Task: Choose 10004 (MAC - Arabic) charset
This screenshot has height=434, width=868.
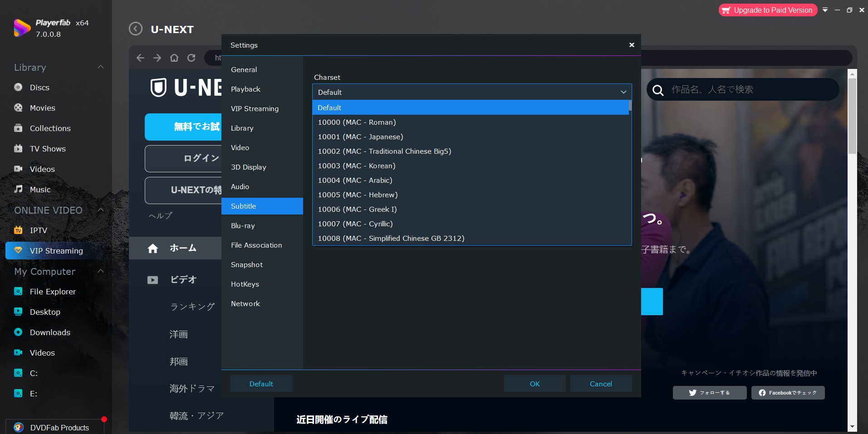Action: (x=471, y=180)
